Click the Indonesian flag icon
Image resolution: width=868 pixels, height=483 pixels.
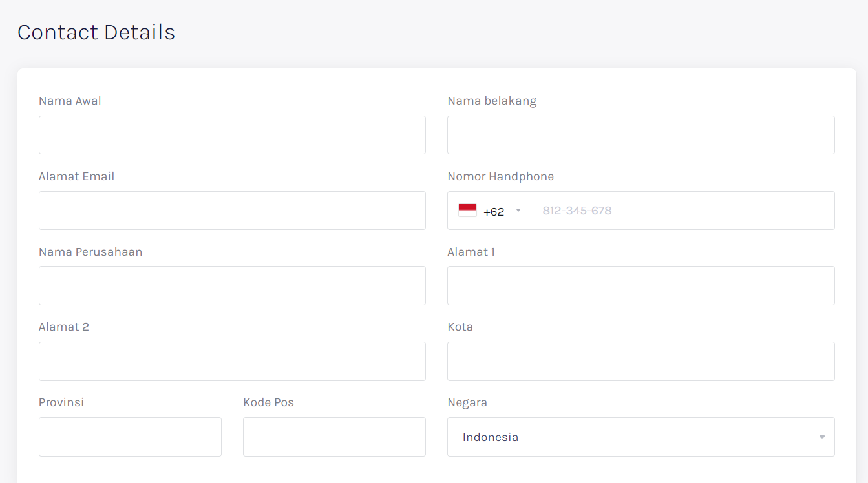pos(467,209)
